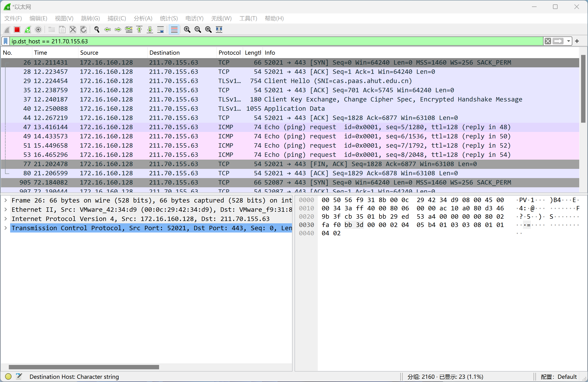Clear the display filter with X button
Viewport: 588px width, 382px height.
pyautogui.click(x=548, y=41)
